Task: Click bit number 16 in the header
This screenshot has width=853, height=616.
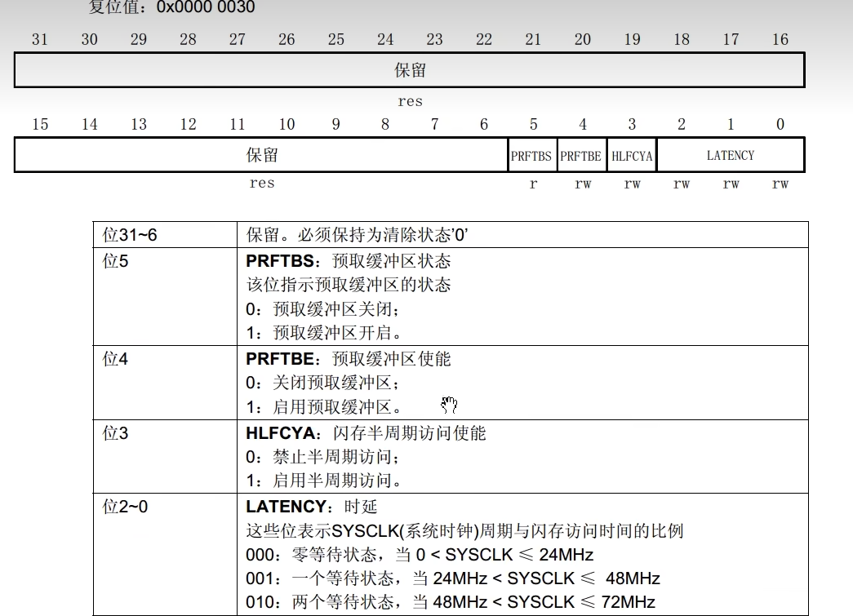Action: [780, 40]
